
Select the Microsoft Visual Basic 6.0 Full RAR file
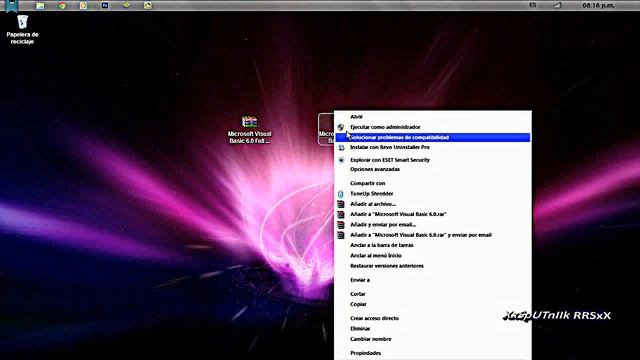249,130
